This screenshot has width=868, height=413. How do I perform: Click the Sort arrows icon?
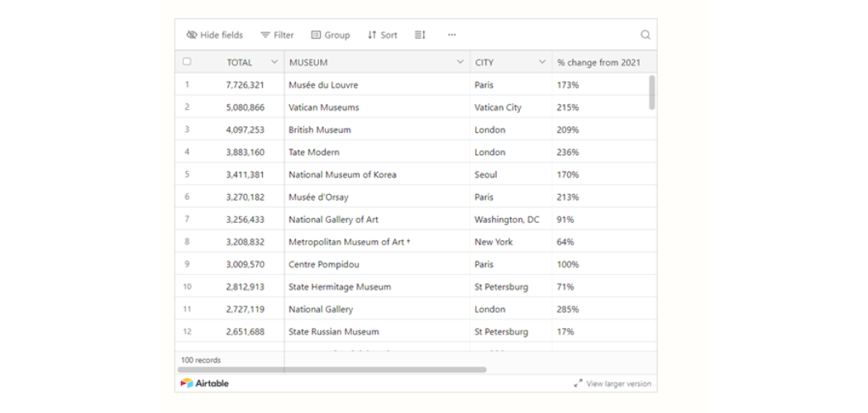(x=372, y=35)
